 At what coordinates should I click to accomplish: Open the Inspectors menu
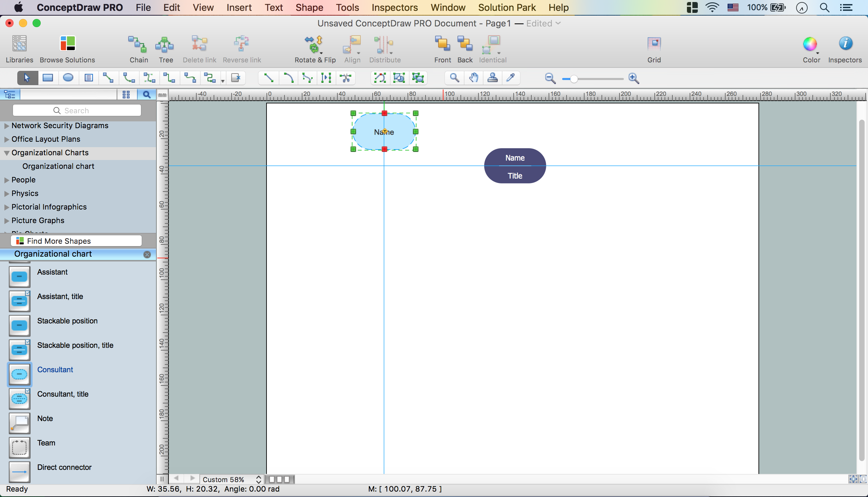click(395, 7)
